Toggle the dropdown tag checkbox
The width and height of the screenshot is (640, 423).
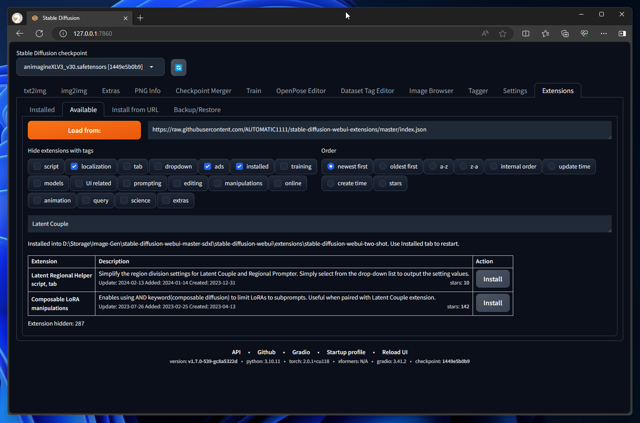pyautogui.click(x=158, y=167)
